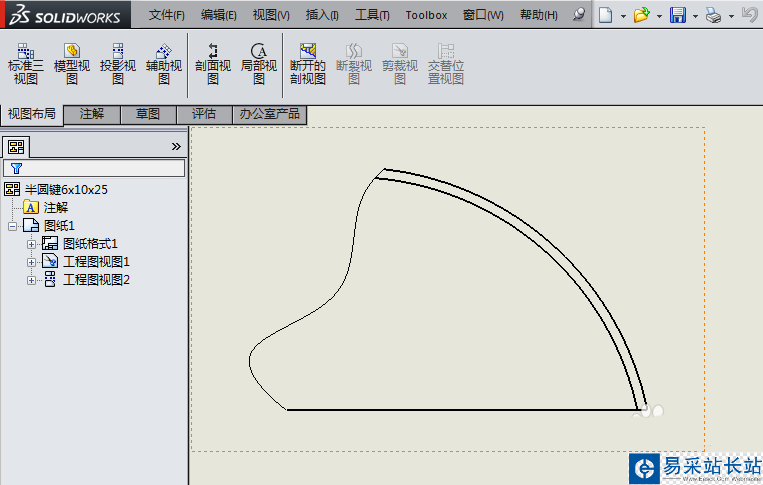Open the dropdown arrow beside the Open folder icon
Image resolution: width=763 pixels, height=485 pixels.
click(659, 16)
